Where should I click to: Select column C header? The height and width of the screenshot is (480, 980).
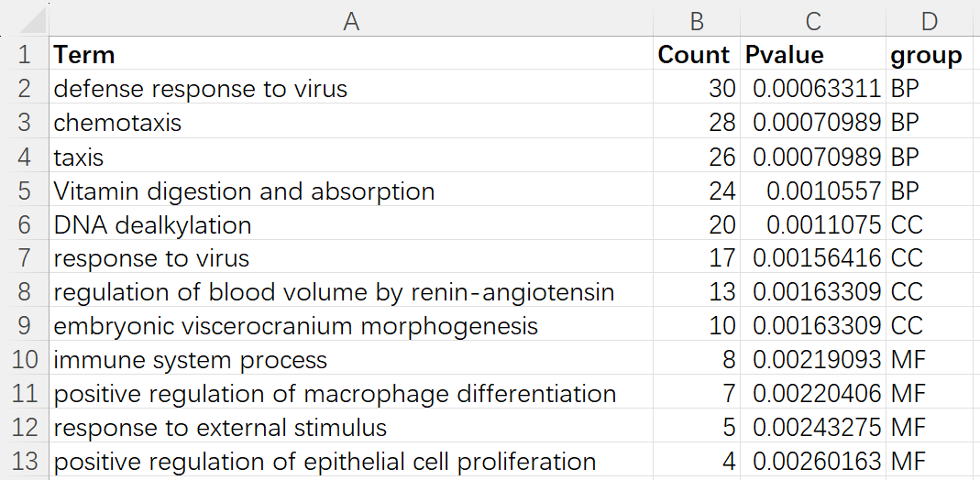pos(812,20)
